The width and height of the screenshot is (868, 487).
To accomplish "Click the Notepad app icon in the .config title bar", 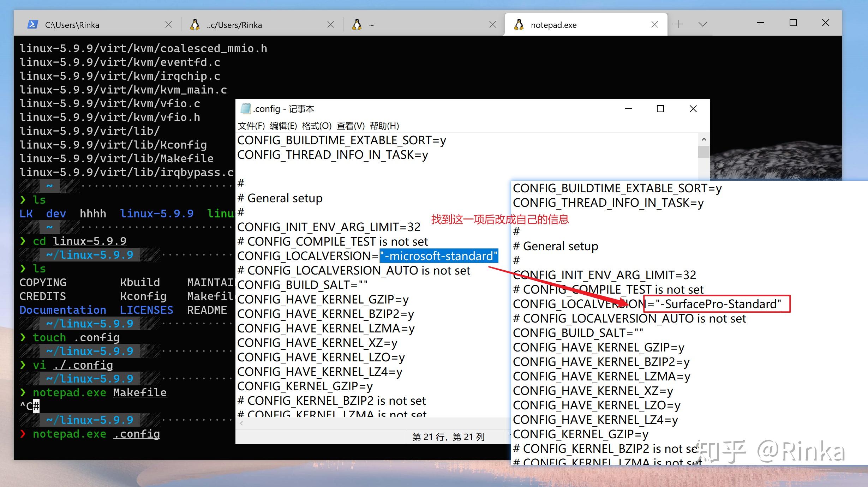I will point(245,109).
